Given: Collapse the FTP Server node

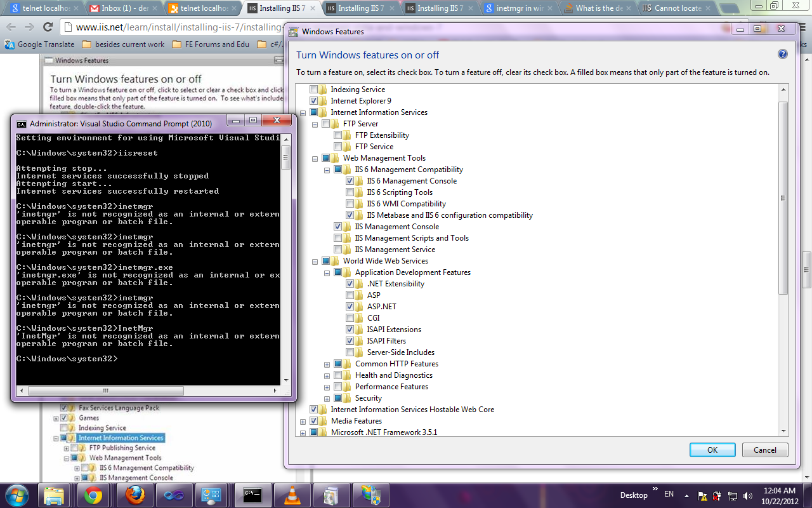Looking at the screenshot, I should pyautogui.click(x=315, y=124).
